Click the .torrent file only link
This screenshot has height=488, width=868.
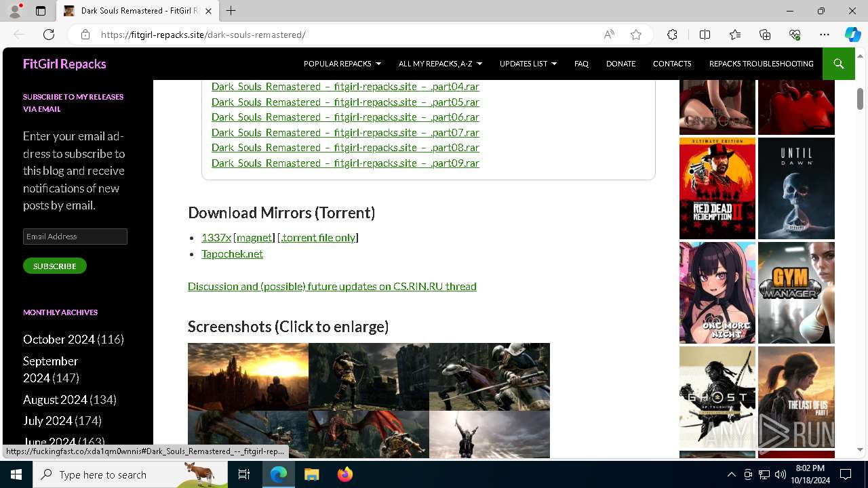coord(318,237)
